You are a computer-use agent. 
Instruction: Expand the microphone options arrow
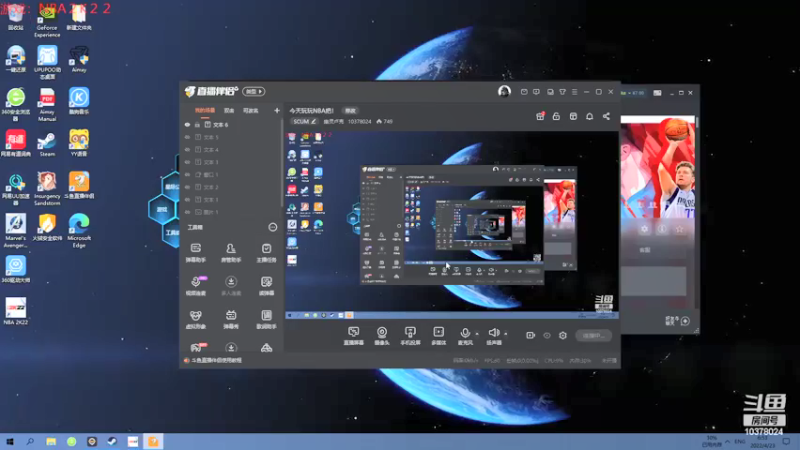point(477,334)
